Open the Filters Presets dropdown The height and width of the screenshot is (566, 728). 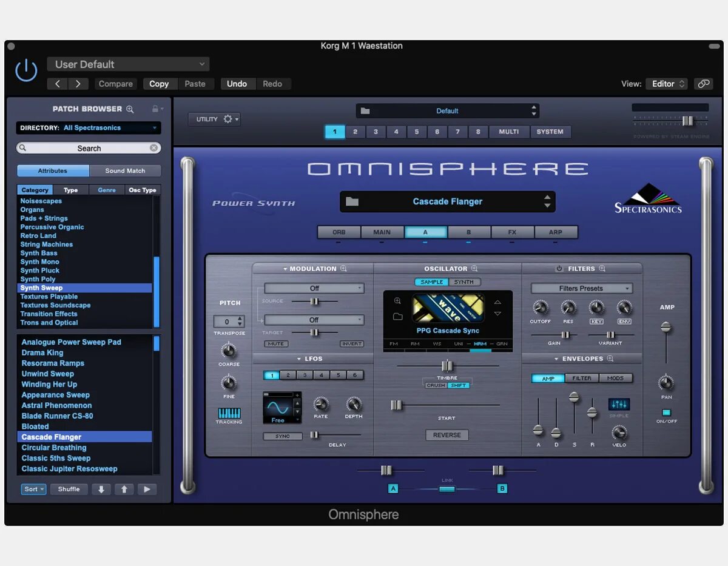[581, 288]
